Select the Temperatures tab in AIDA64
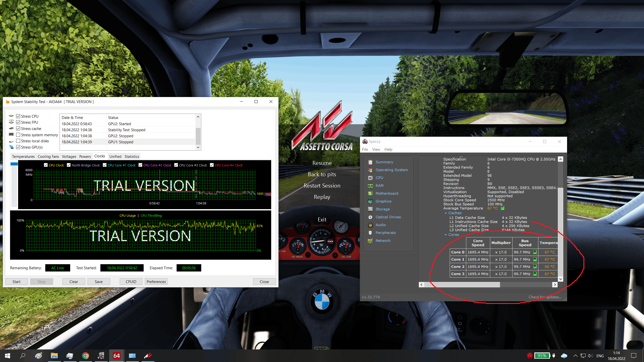The height and width of the screenshot is (362, 644). click(23, 156)
